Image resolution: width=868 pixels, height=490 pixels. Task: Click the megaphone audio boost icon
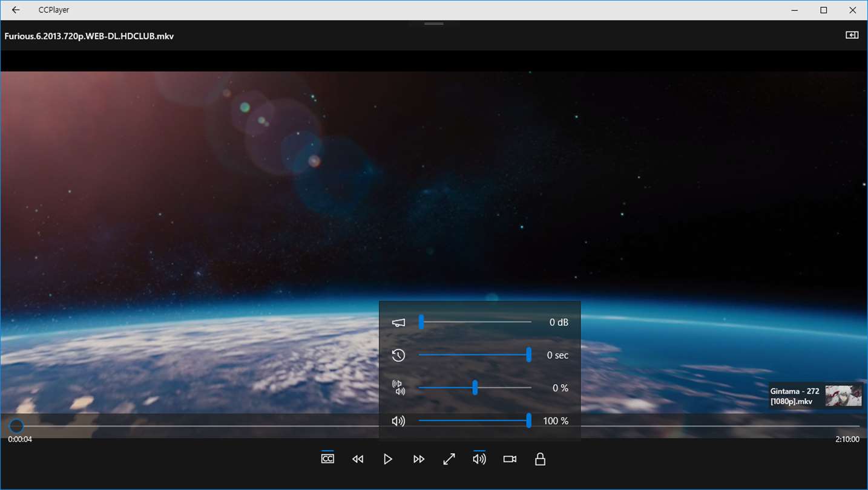point(398,322)
